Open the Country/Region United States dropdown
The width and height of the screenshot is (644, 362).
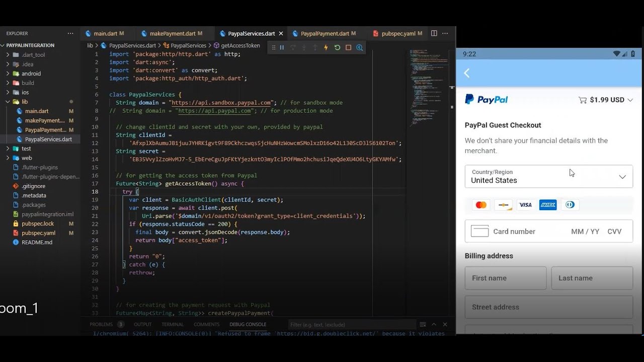(549, 176)
